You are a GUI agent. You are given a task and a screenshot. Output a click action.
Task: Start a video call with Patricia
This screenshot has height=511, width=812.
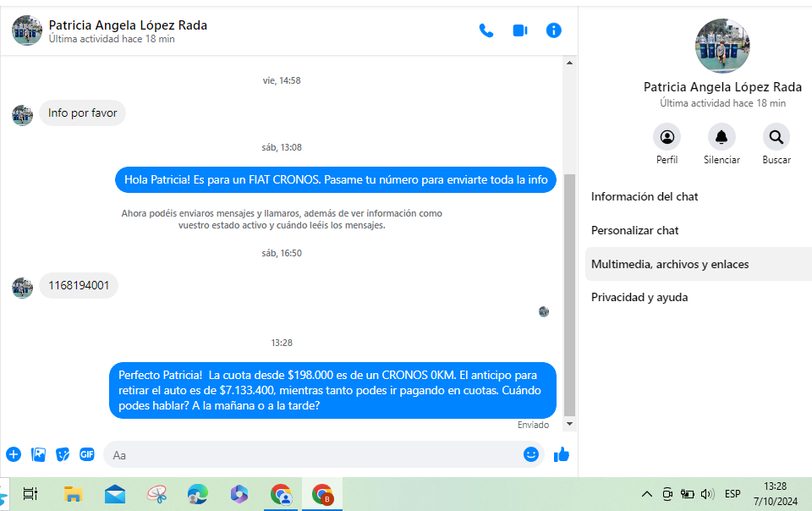pos(520,30)
